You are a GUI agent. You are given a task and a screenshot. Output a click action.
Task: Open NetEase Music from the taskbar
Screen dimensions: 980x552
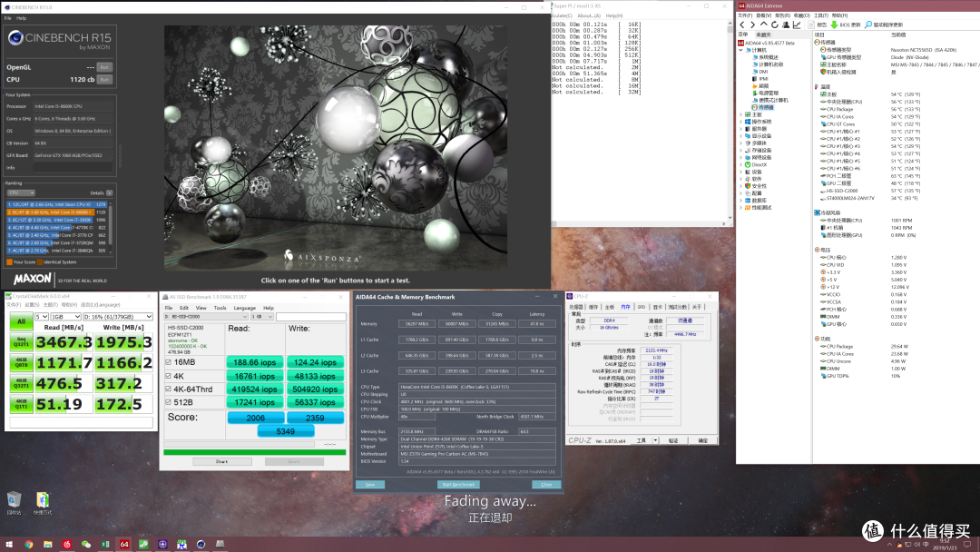point(67,545)
